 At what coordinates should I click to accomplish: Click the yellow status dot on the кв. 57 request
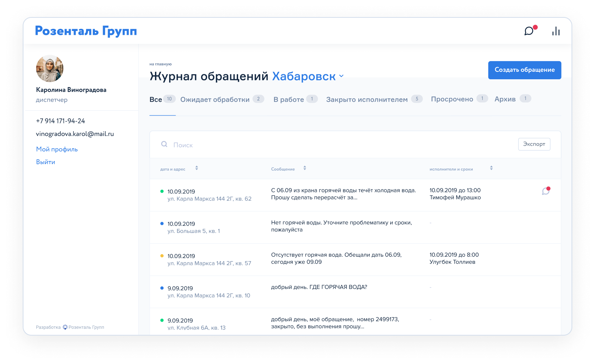[x=162, y=255]
